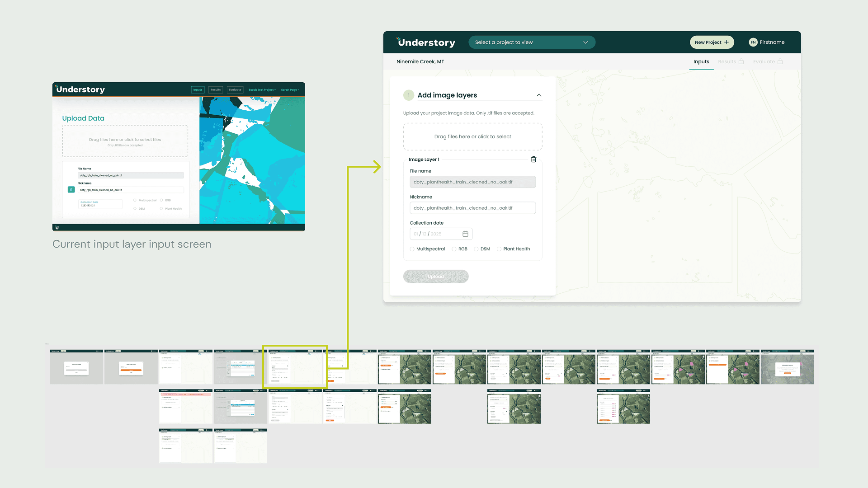Screen dimensions: 868x488
Task: Switch to the Results tab
Action: (x=727, y=61)
